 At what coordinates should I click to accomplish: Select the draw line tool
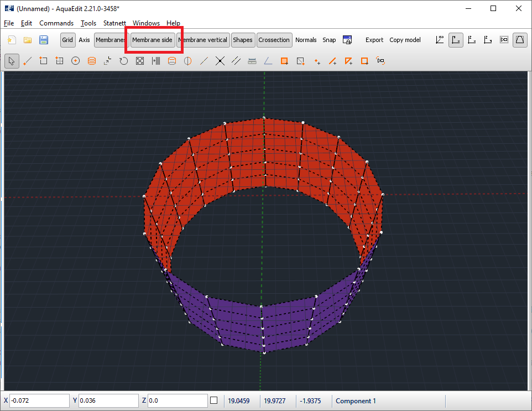[28, 61]
